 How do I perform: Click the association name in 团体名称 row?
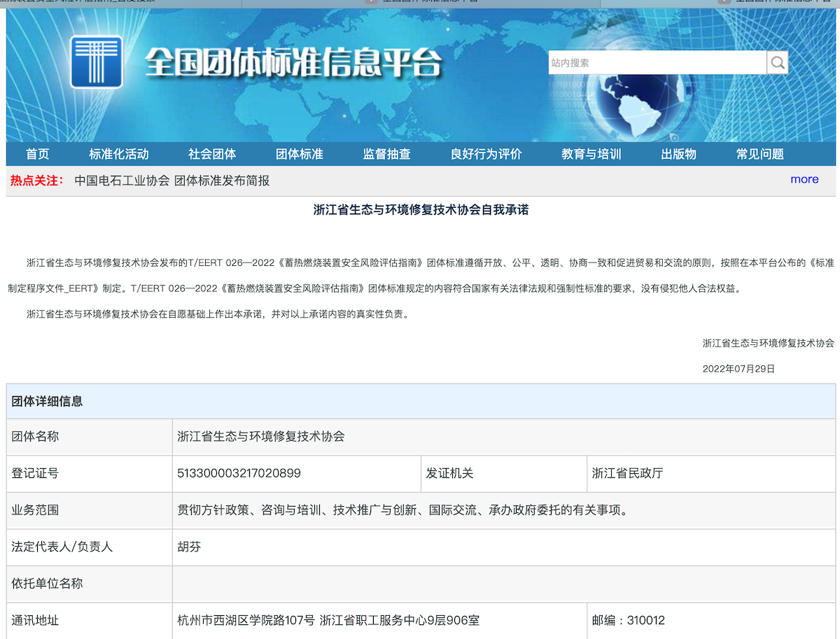[261, 436]
